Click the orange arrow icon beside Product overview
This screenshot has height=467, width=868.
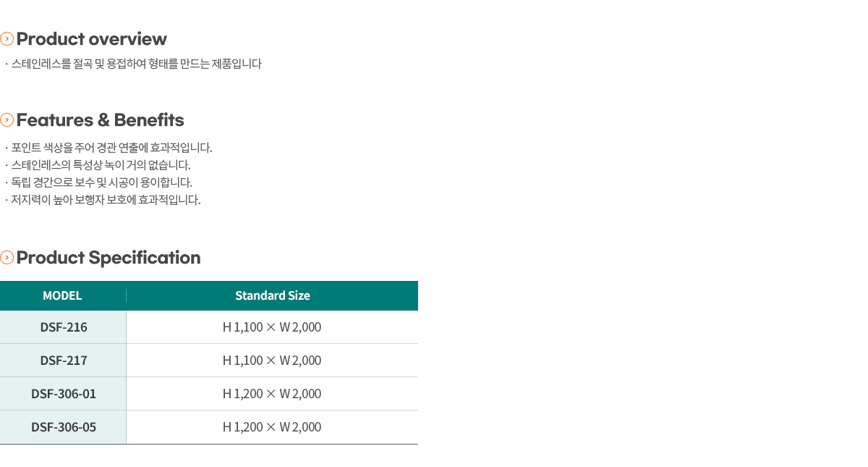pos(7,38)
